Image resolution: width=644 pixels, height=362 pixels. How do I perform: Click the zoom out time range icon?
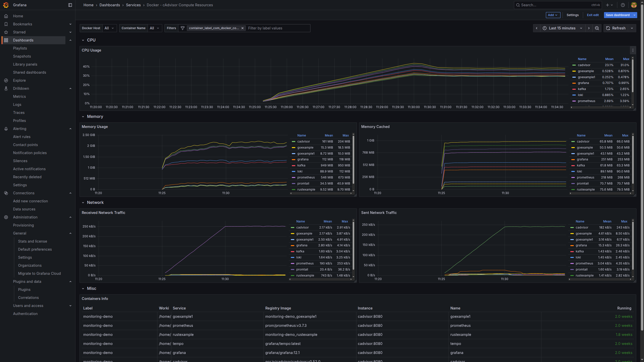click(597, 28)
